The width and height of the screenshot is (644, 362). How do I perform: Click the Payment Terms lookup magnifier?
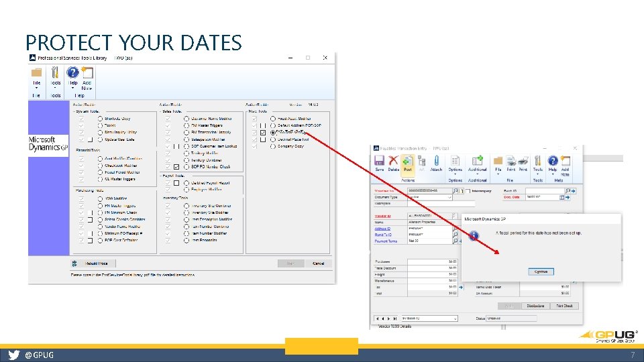tap(455, 241)
